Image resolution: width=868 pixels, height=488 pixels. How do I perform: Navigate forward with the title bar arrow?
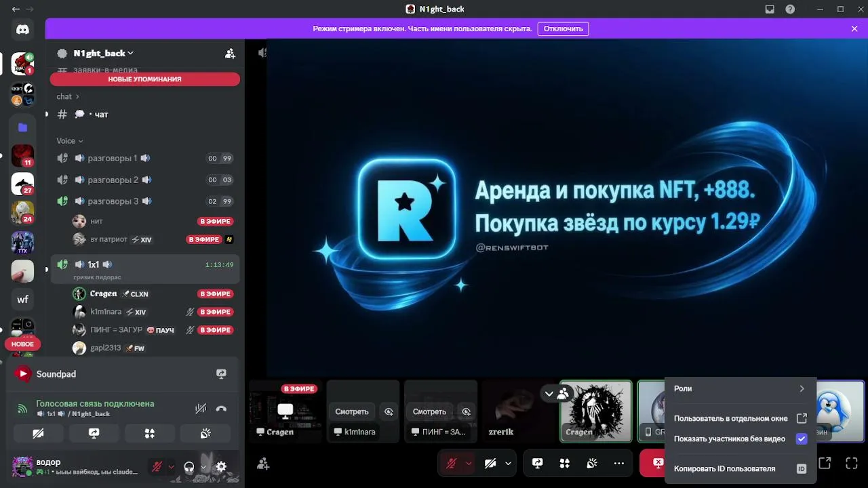click(31, 9)
